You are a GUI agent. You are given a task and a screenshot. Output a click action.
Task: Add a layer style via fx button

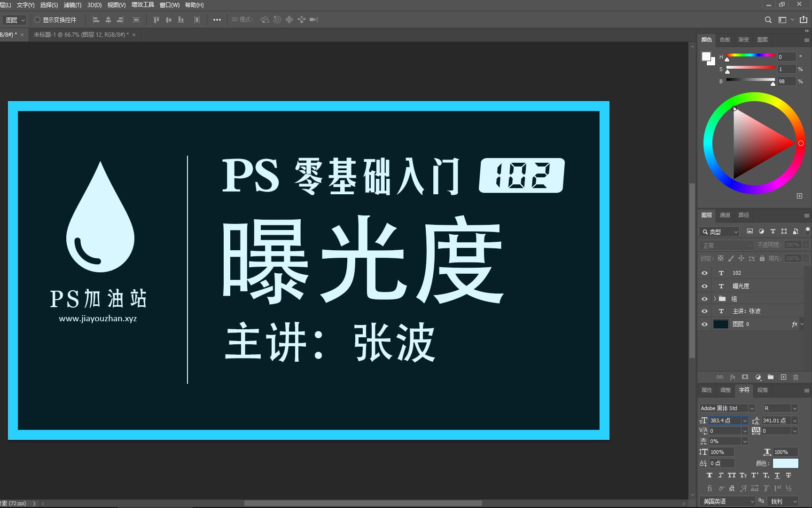[732, 377]
